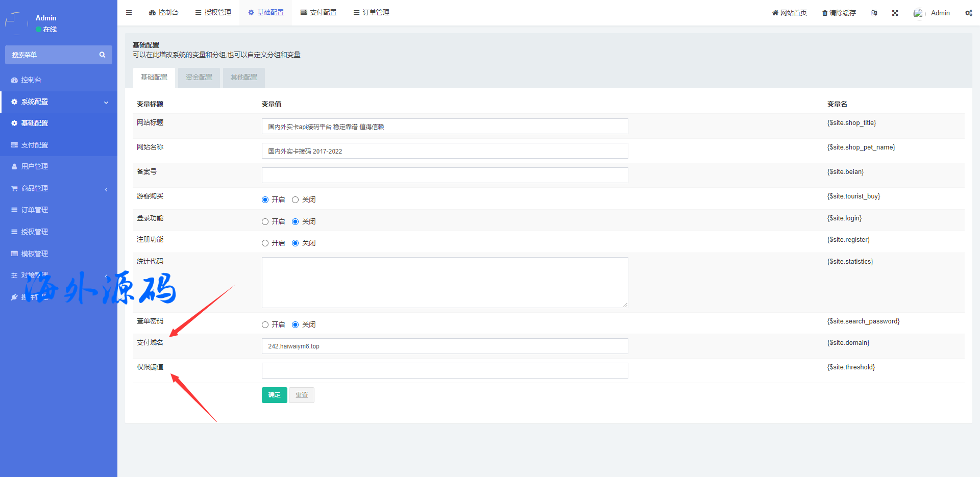The width and height of the screenshot is (980, 477).
Task: Click the 支付域名 input field
Action: pos(445,346)
